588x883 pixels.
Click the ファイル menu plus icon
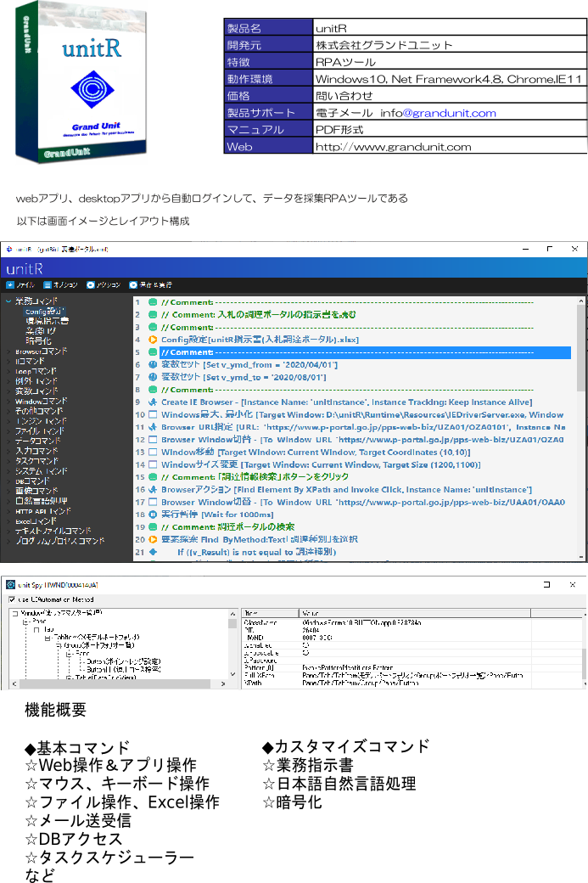click(x=10, y=285)
